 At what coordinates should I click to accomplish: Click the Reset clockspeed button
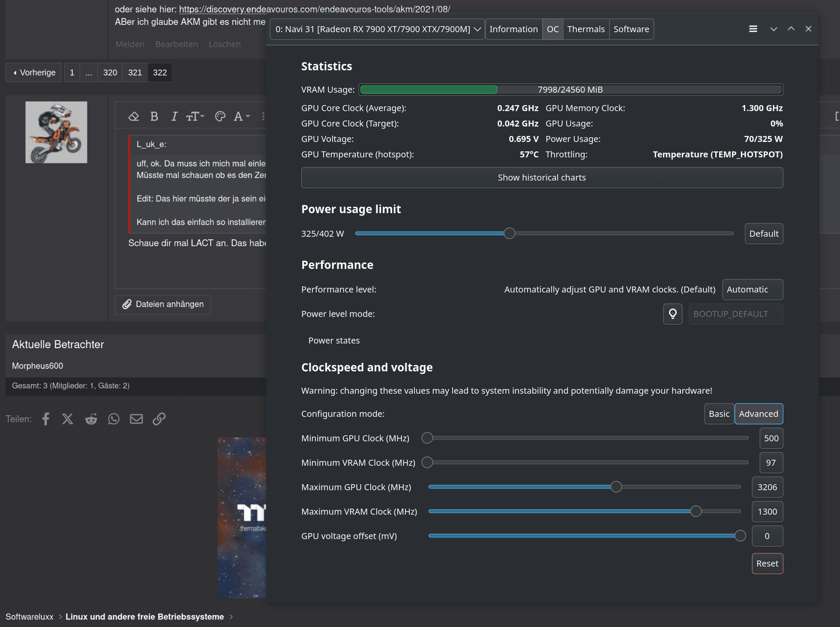tap(767, 564)
